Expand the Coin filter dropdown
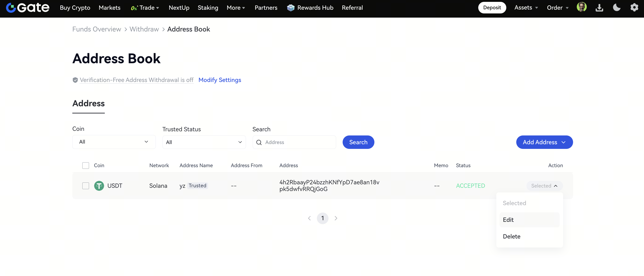 [114, 142]
